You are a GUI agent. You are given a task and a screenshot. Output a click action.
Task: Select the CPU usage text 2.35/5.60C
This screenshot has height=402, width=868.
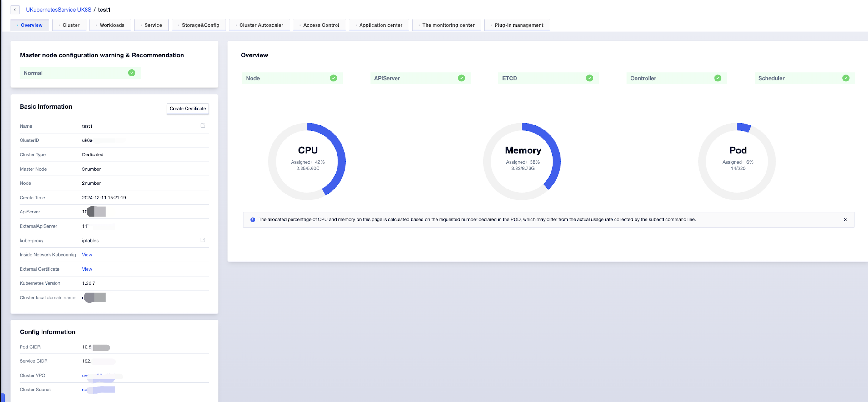[x=308, y=168]
